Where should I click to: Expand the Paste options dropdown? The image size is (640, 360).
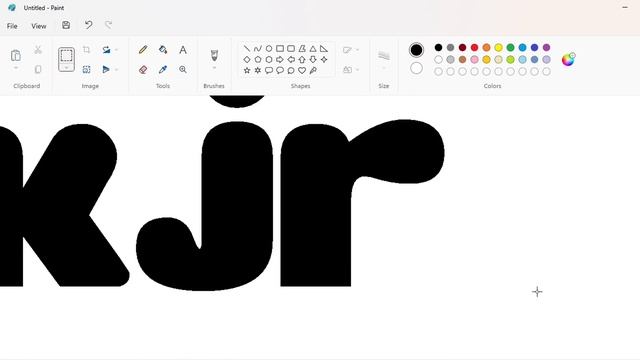point(16,68)
